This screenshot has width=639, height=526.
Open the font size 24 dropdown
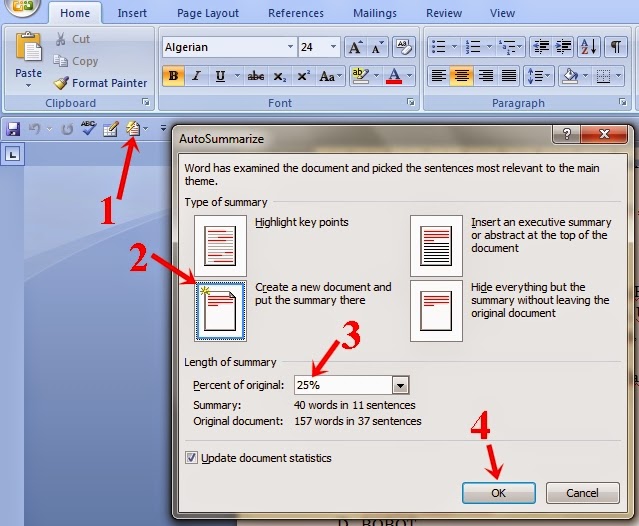pyautogui.click(x=333, y=47)
